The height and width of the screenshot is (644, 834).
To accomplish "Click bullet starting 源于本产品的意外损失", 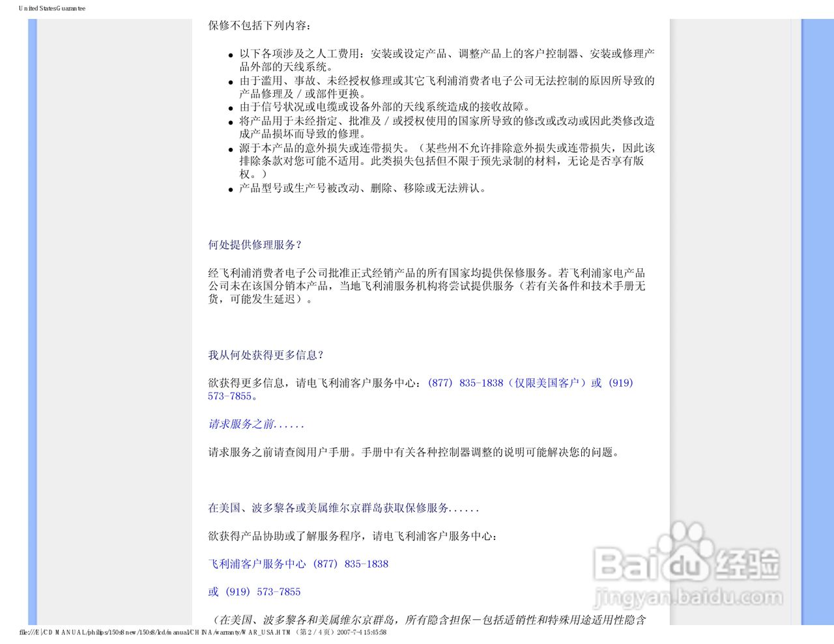I will click(x=447, y=161).
